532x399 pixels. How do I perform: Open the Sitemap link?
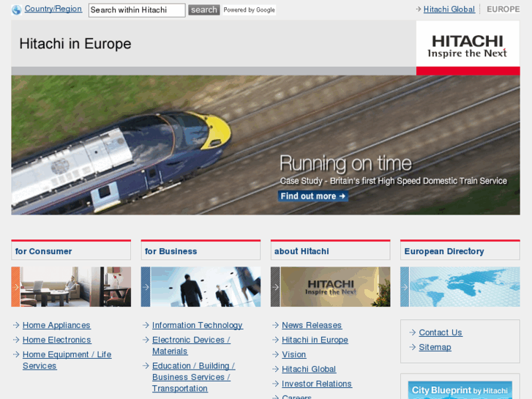[435, 347]
